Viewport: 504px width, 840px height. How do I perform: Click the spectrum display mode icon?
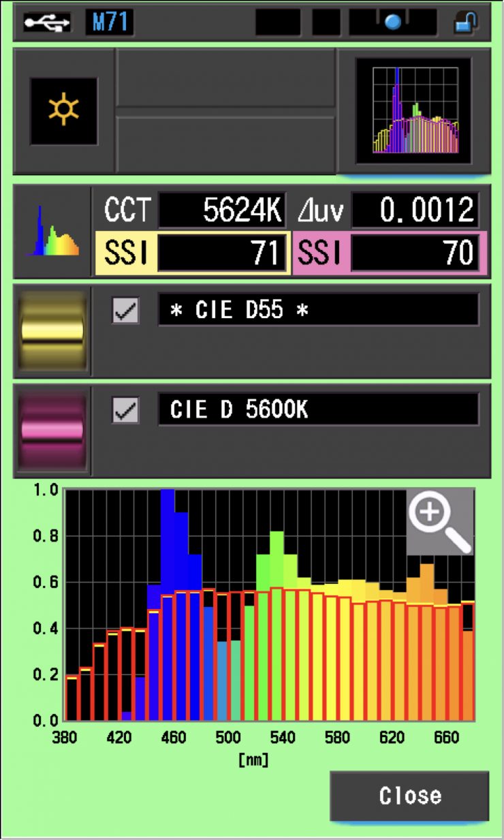point(52,232)
